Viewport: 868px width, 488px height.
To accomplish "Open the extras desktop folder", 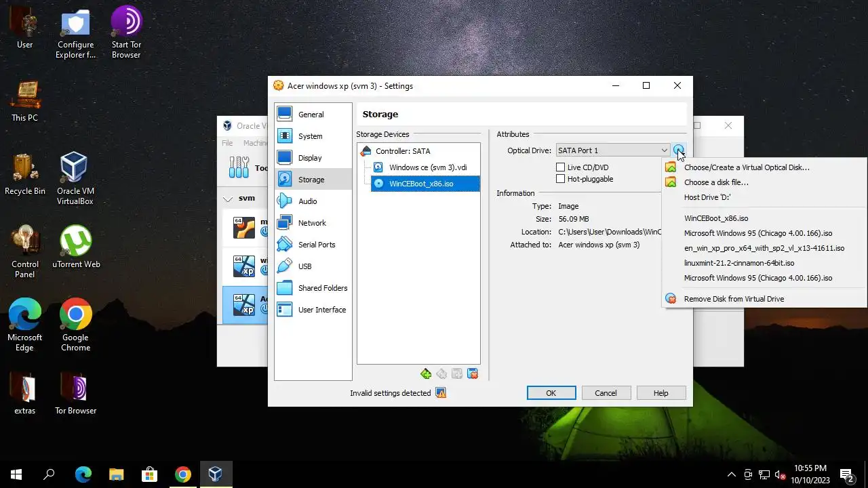I will [25, 393].
